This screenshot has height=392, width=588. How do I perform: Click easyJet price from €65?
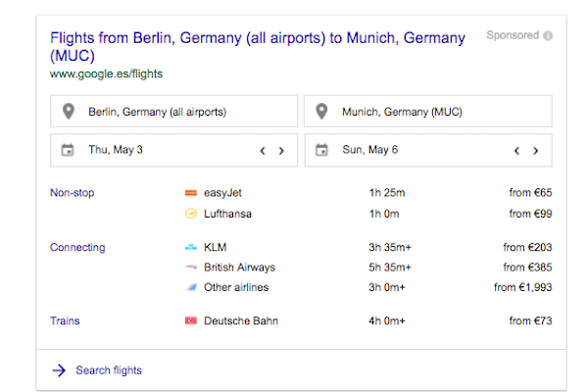coord(530,193)
